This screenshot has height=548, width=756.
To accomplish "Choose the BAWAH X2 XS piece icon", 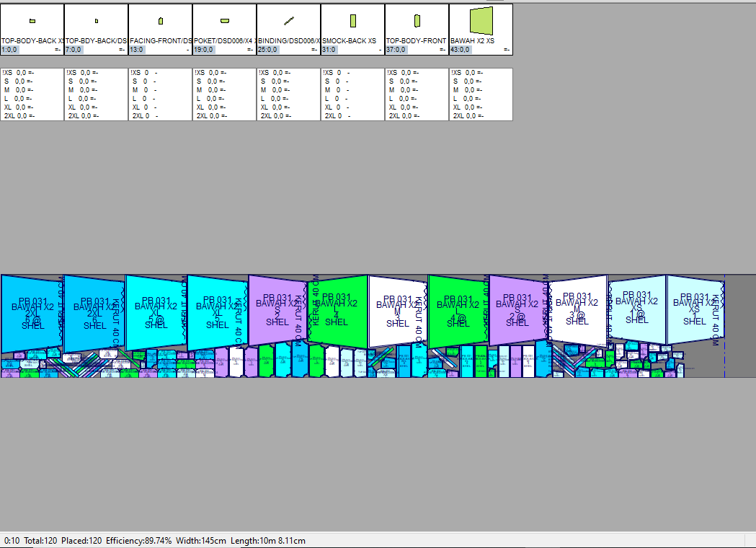I will (481, 20).
